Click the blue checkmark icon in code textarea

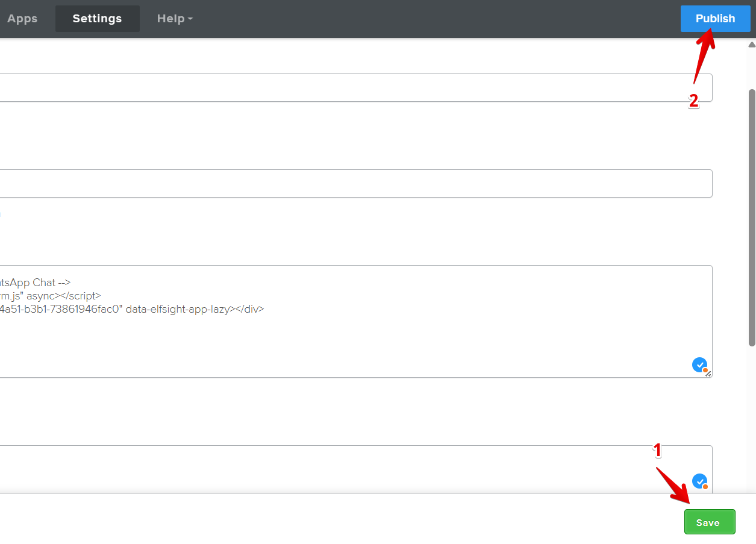point(699,364)
